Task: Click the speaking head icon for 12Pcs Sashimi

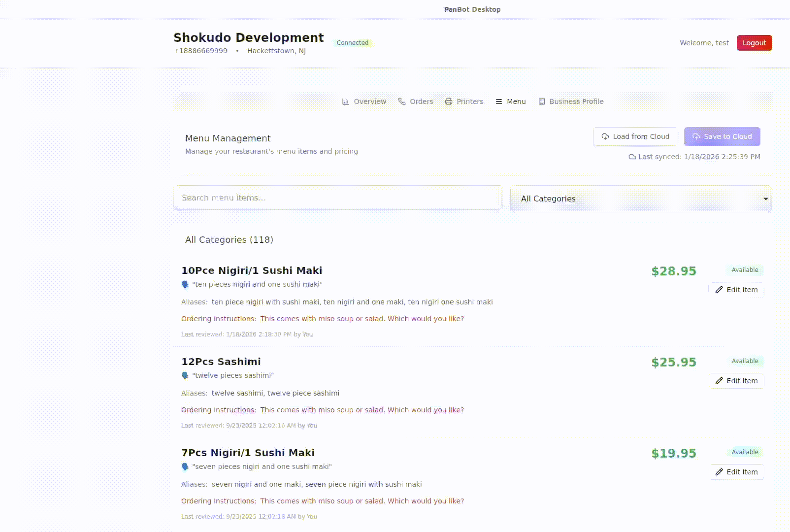Action: (185, 375)
